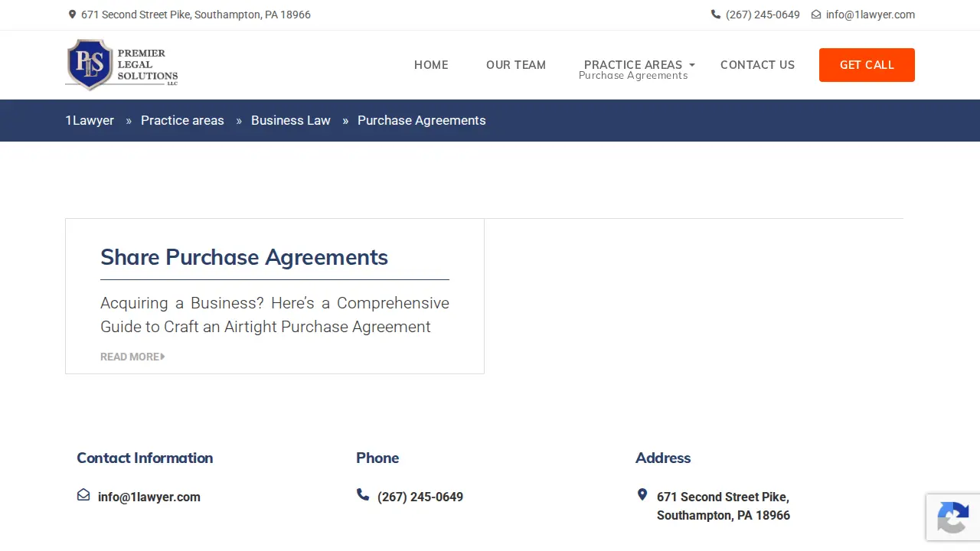Viewport: 980px width, 551px height.
Task: Open the 1Lawyer breadcrumb link
Action: 90,120
